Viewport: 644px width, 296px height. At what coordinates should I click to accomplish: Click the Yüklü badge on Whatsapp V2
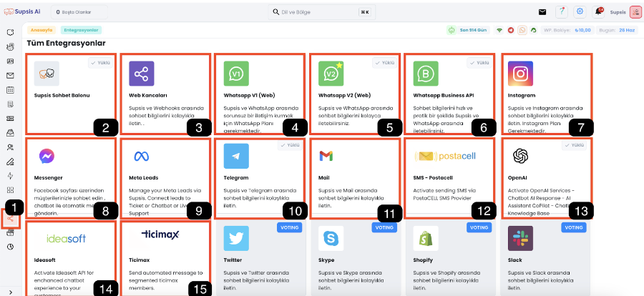tap(384, 63)
